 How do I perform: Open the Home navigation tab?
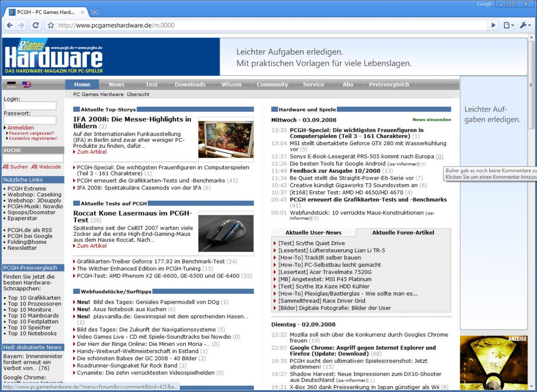point(82,84)
